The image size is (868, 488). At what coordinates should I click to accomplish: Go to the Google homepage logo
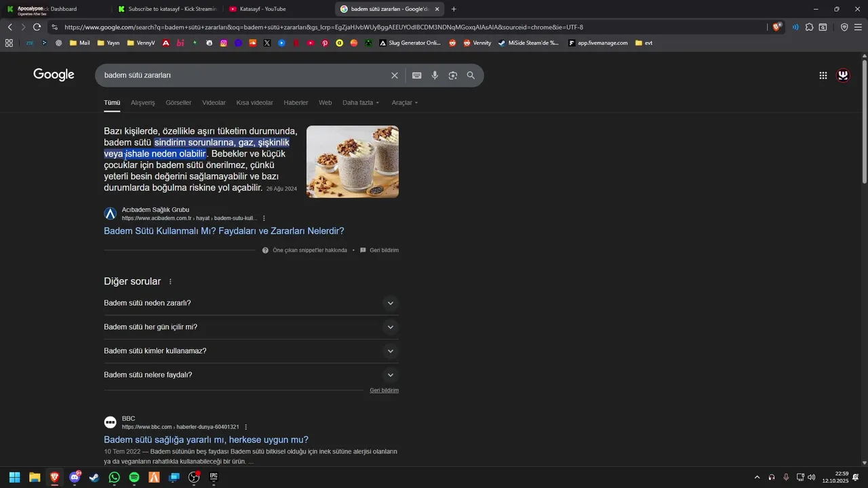tap(54, 75)
